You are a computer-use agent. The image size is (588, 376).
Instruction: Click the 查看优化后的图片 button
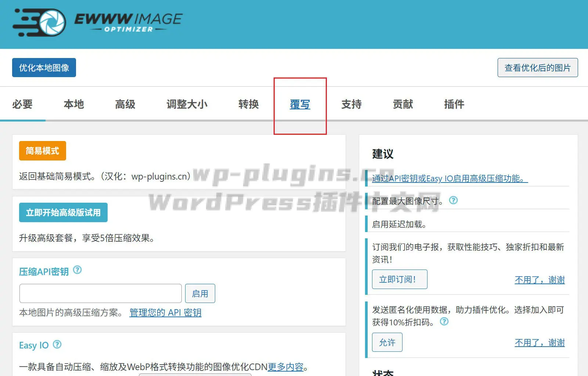pyautogui.click(x=537, y=68)
